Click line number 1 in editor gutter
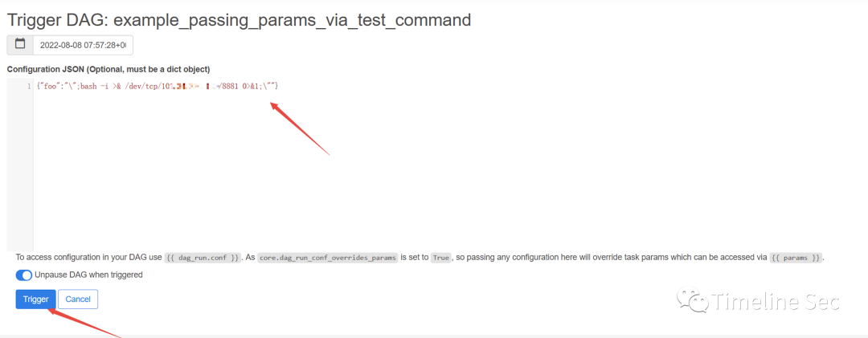 coord(28,86)
